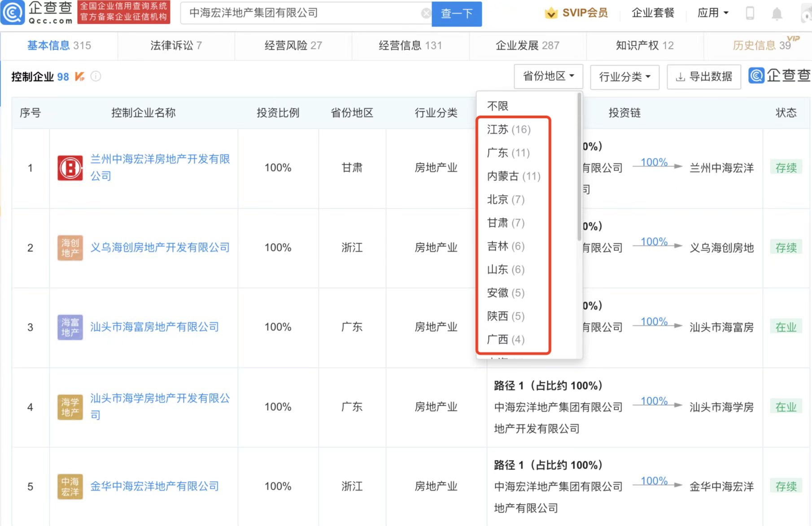
Task: Switch to the 企业发展 287 tab
Action: [528, 45]
